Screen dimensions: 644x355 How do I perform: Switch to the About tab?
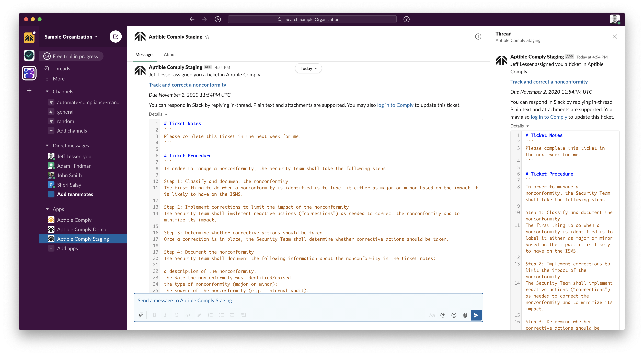(170, 55)
